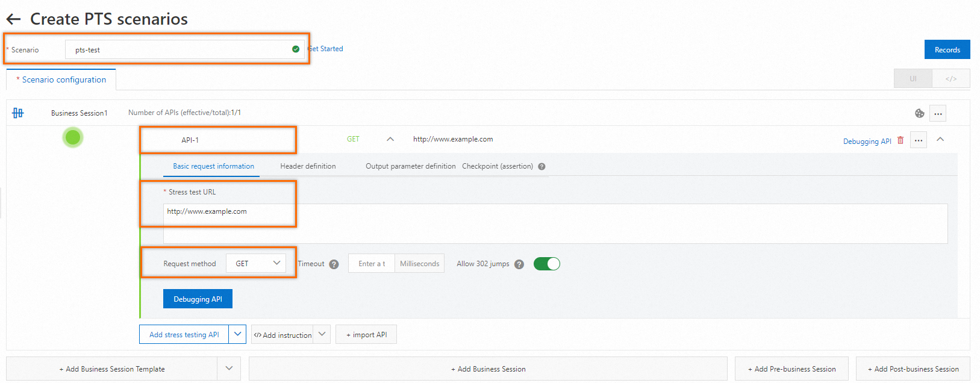Viewport: 980px width, 383px height.
Task: Click the blue Debugging API button
Action: pyautogui.click(x=198, y=299)
